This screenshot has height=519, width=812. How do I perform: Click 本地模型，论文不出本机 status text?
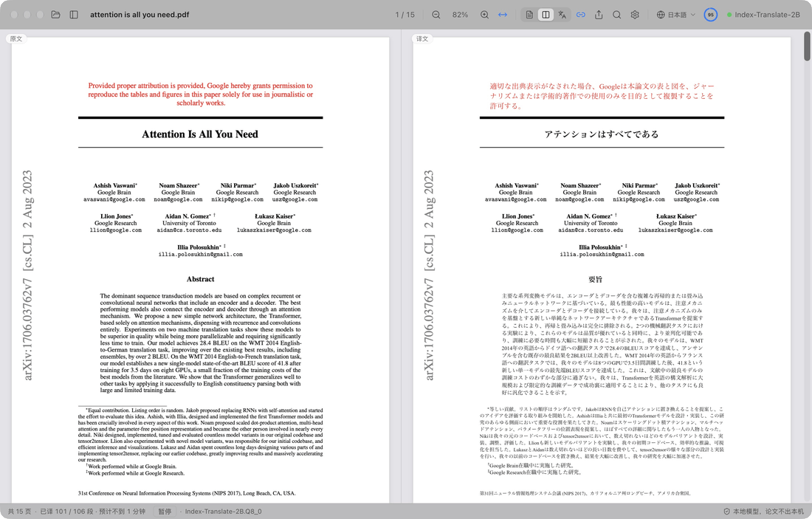pos(768,511)
